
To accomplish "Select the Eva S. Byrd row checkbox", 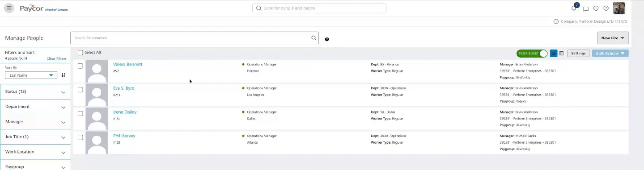I will point(80,90).
